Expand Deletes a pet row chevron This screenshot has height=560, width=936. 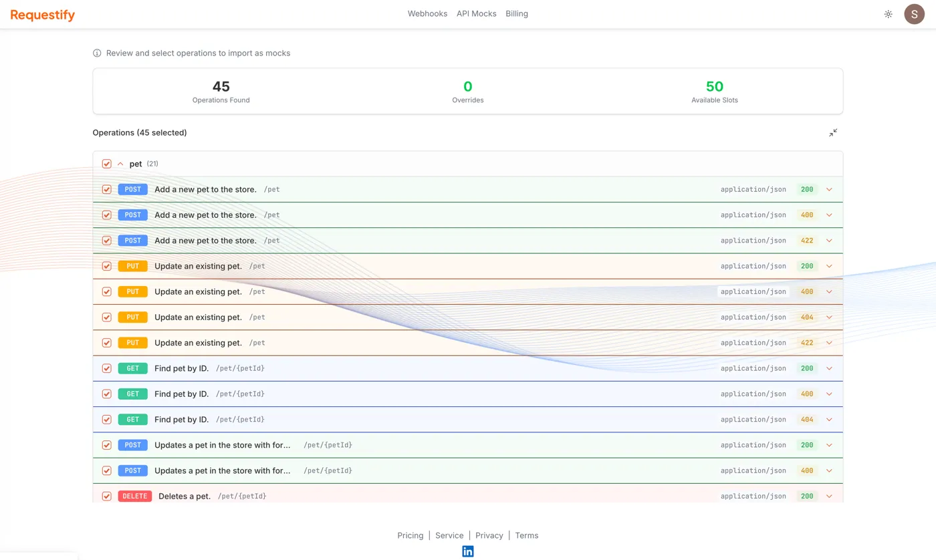click(829, 496)
